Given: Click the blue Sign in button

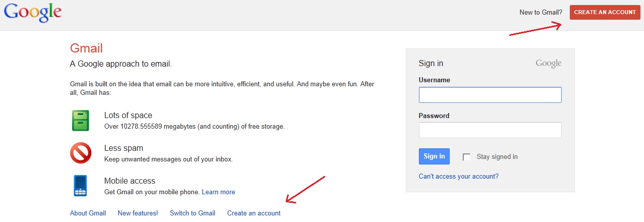Looking at the screenshot, I should 434,156.
